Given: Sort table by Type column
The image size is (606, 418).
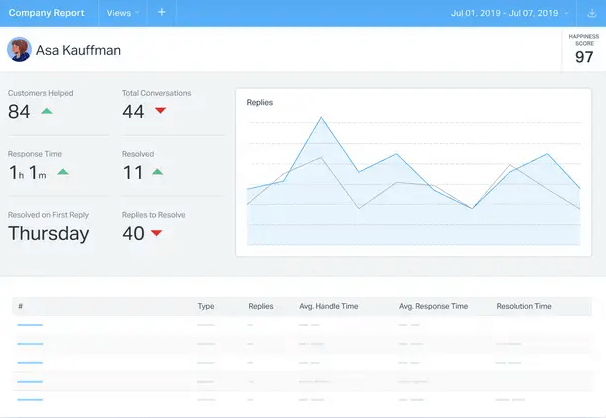Looking at the screenshot, I should pyautogui.click(x=206, y=306).
